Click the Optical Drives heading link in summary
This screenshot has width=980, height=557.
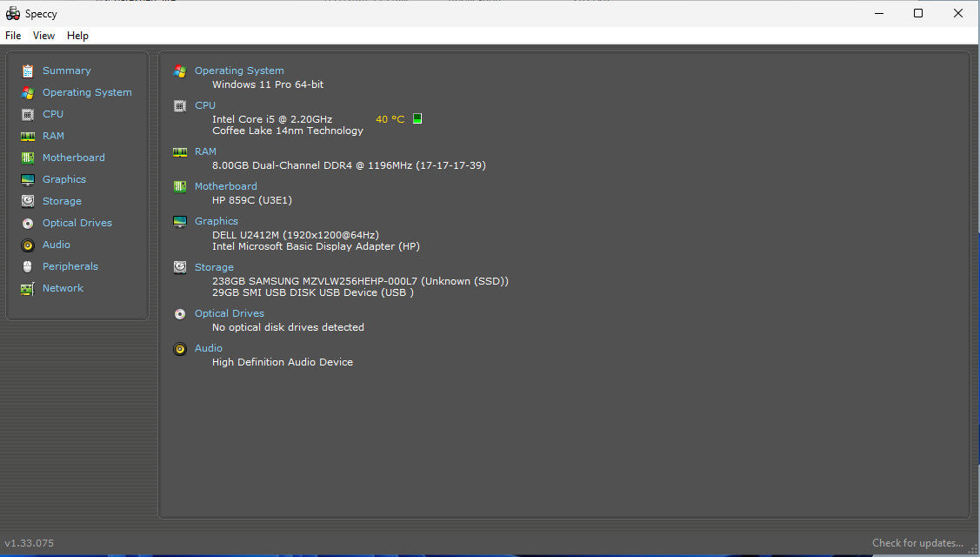tap(230, 313)
